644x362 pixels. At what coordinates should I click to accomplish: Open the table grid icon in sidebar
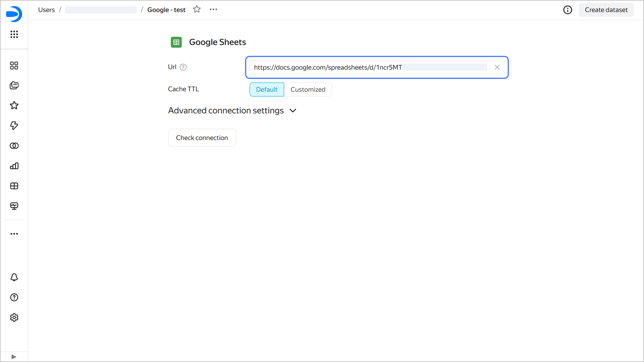tap(14, 186)
